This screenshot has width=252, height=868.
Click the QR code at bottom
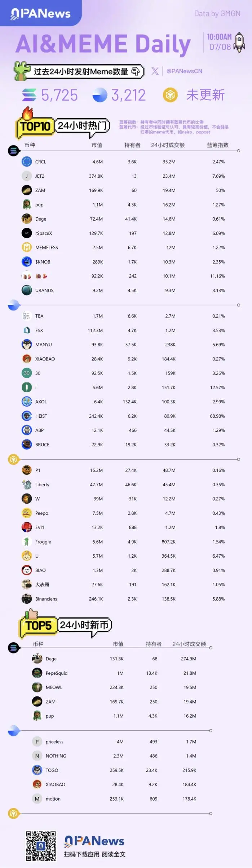click(41, 846)
